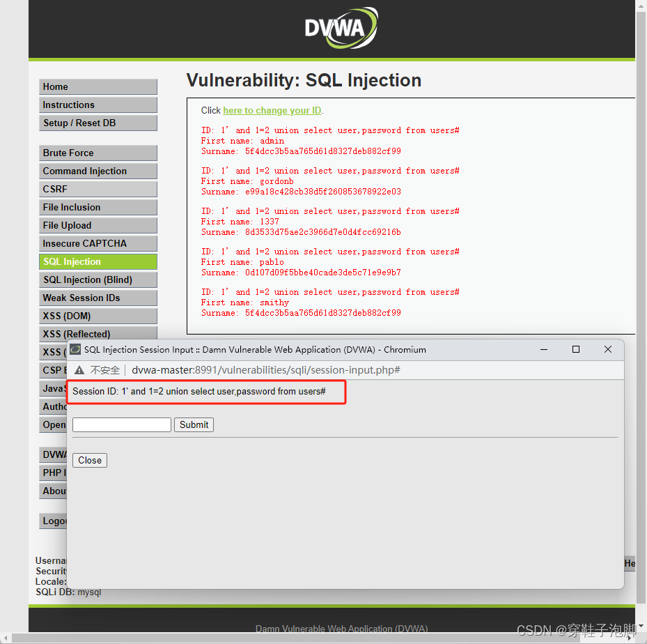Click 'First name: smithy' result line
Image resolution: width=647 pixels, height=644 pixels.
point(244,302)
